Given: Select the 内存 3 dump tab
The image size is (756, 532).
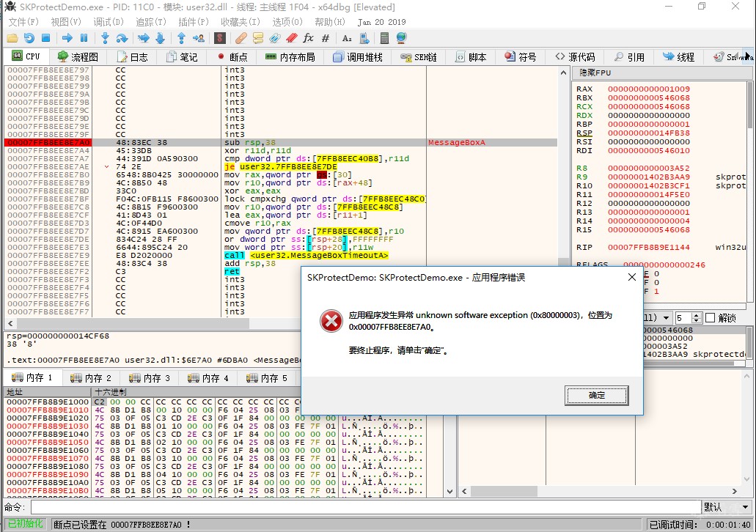Looking at the screenshot, I should click(x=150, y=378).
